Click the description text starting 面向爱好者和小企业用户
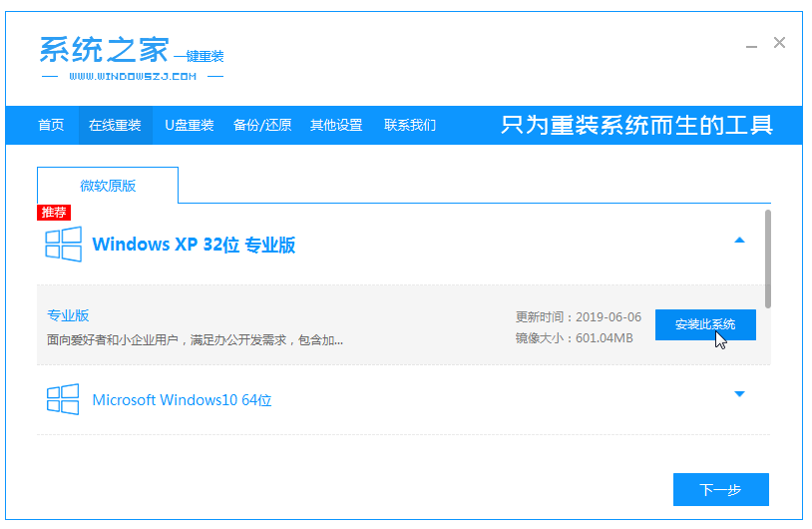This screenshot has width=812, height=529. 195,340
